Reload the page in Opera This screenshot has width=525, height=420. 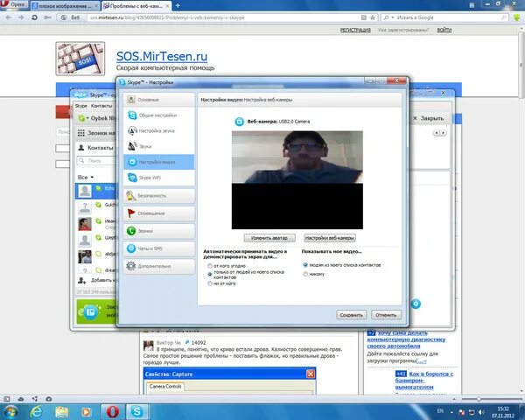pyautogui.click(x=34, y=17)
